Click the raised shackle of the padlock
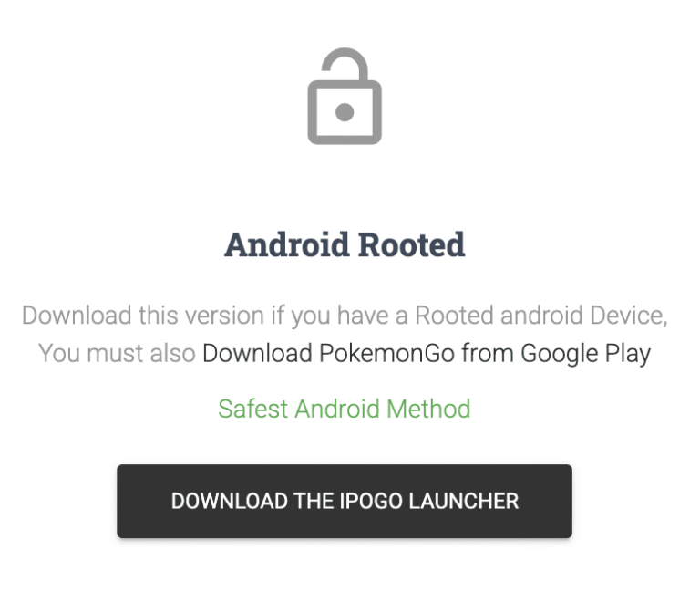 click(345, 64)
